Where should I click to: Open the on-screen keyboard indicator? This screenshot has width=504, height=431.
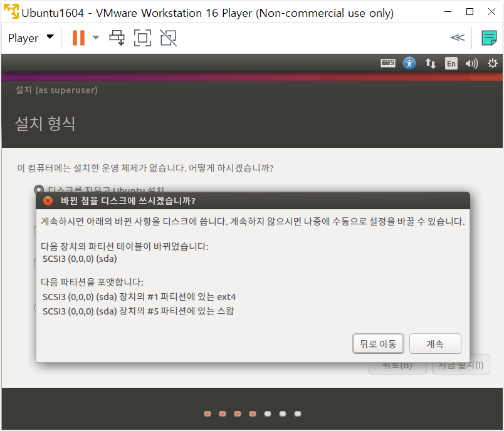coord(388,63)
